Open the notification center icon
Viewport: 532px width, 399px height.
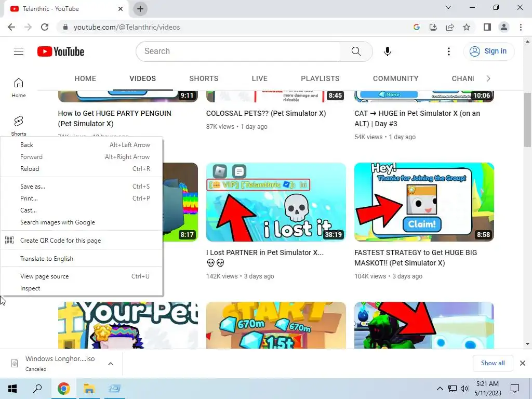click(515, 389)
